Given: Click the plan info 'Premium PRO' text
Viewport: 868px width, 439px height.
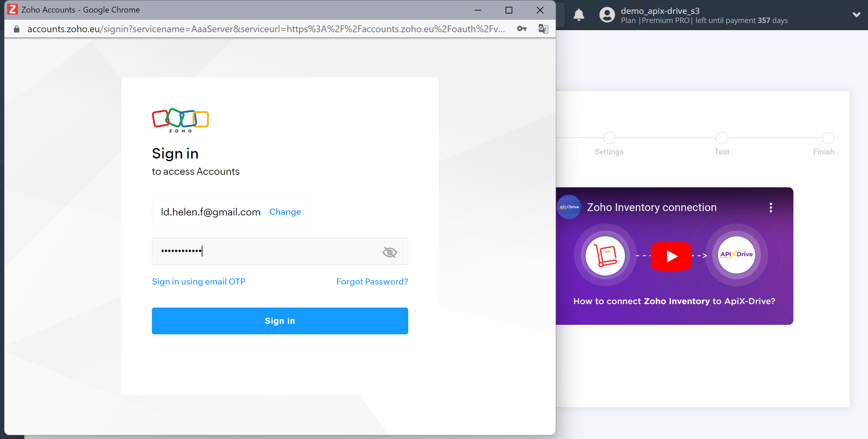Looking at the screenshot, I should coord(666,21).
